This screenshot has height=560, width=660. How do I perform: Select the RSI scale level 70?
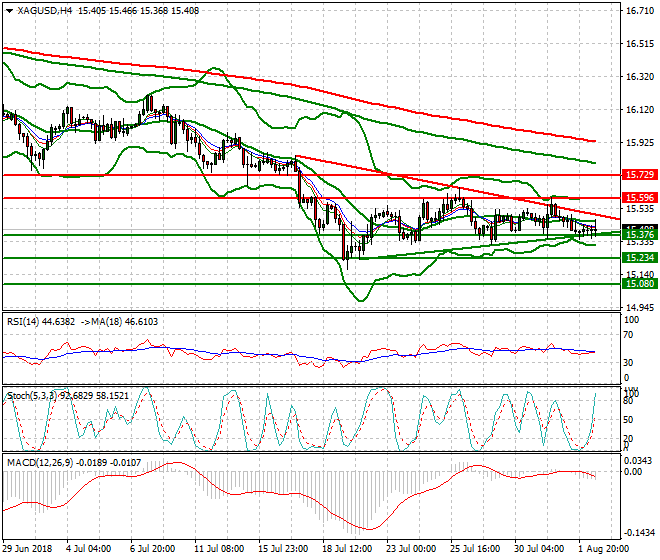click(x=628, y=335)
